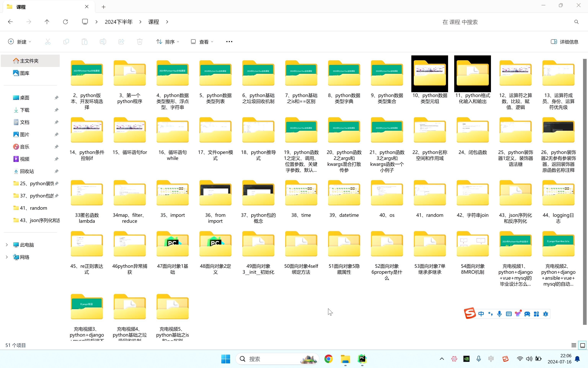Open the 查看 view dropdown

[202, 42]
